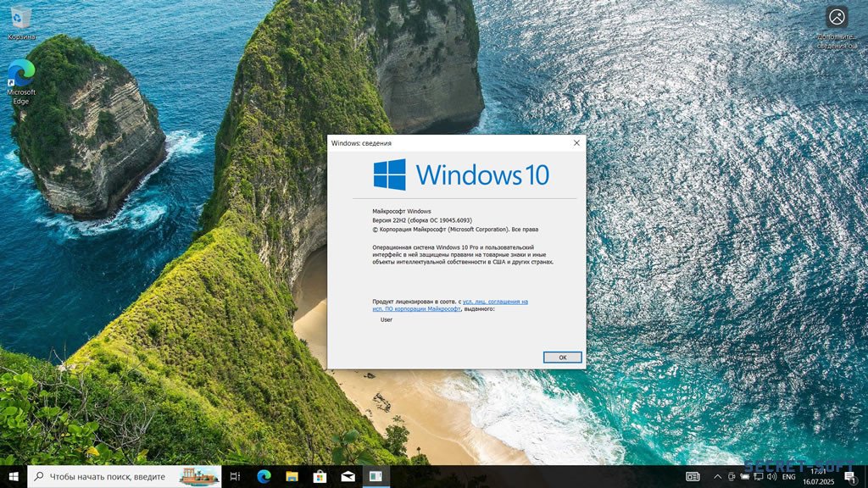Click the Meet Now tray icon
The image size is (868, 488).
click(732, 476)
